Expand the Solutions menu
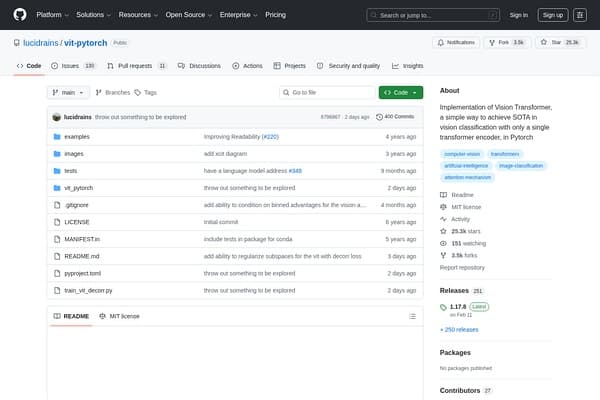Screen dimensions: 600x400 click(93, 15)
